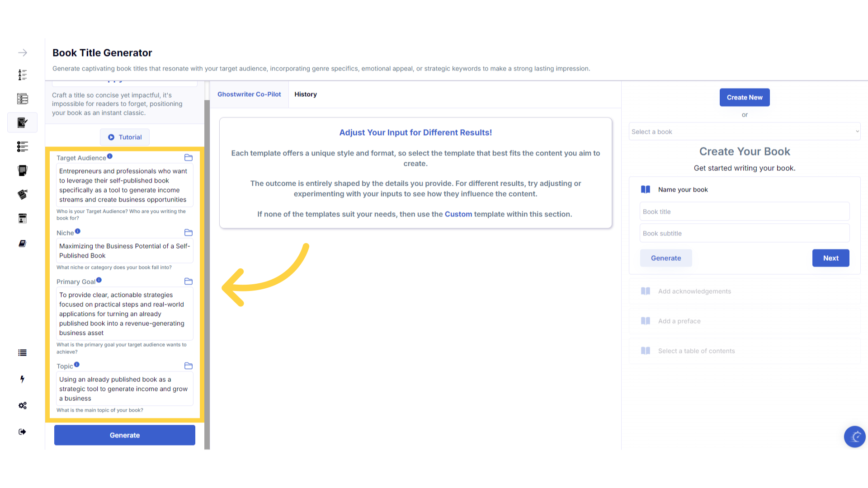
Task: Click the list menu sidebar icon
Action: 22,353
